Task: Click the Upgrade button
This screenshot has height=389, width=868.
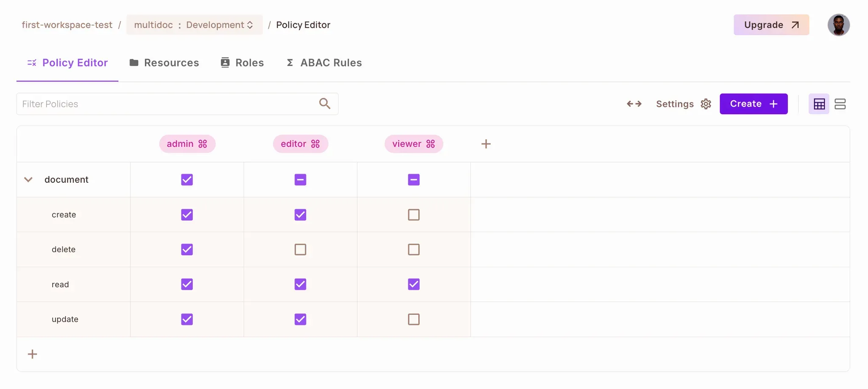Action: [x=771, y=25]
